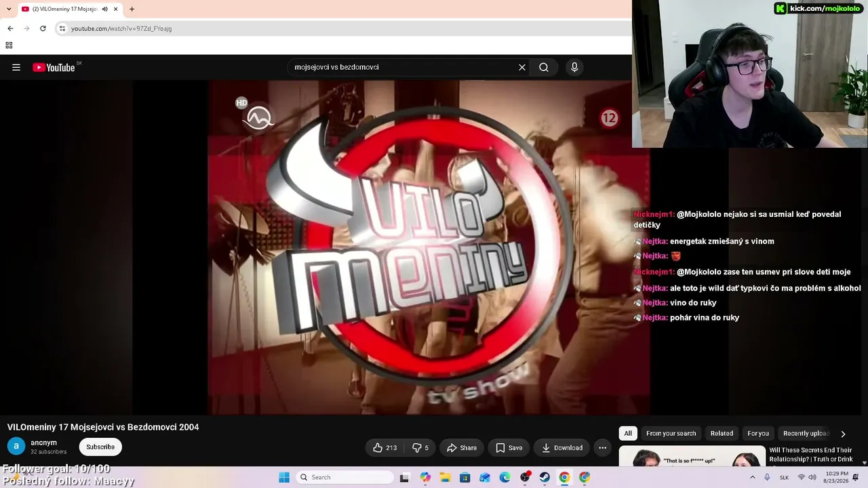Download the VILOmeniny video
Viewport: 868px width, 488px height.
562,447
